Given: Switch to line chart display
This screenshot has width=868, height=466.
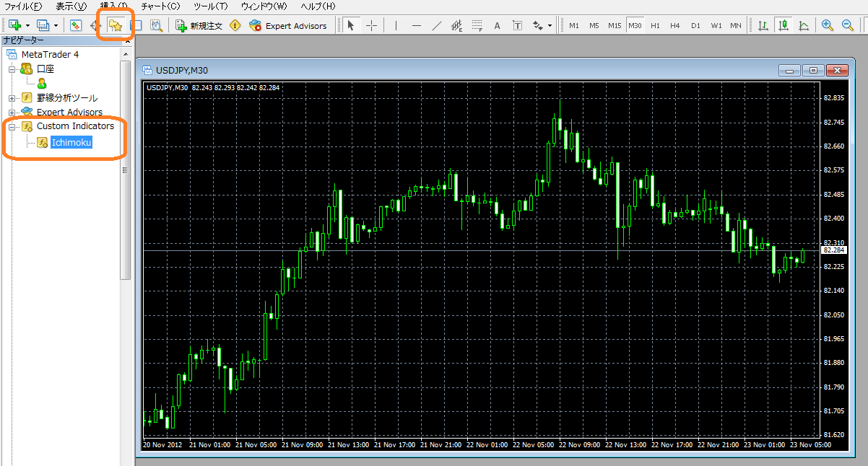Looking at the screenshot, I should pyautogui.click(x=804, y=25).
